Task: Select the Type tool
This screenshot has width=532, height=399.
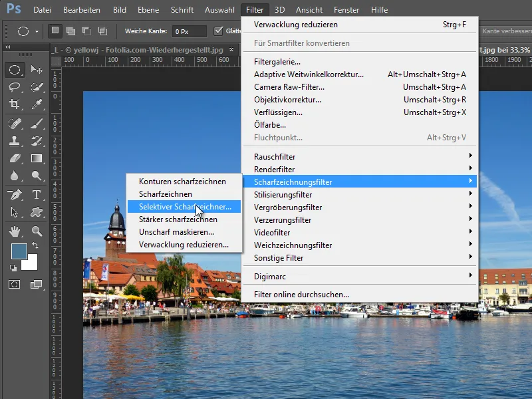Action: tap(37, 195)
